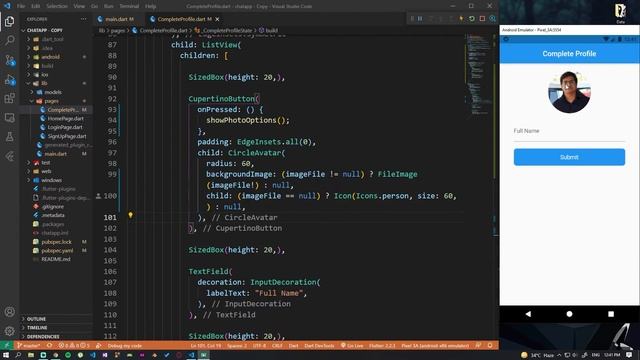Trigger Flutter hot reload lightning icon
The width and height of the screenshot is (640, 360).
[462, 19]
